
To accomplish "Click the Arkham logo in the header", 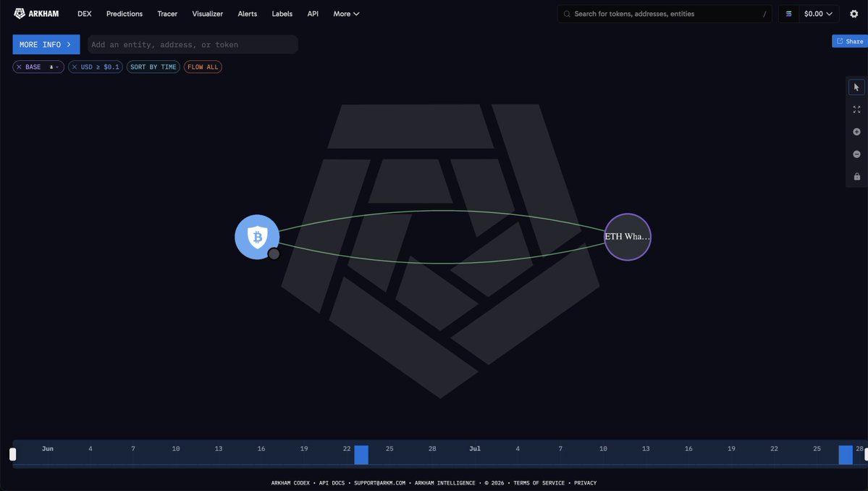I will click(36, 14).
